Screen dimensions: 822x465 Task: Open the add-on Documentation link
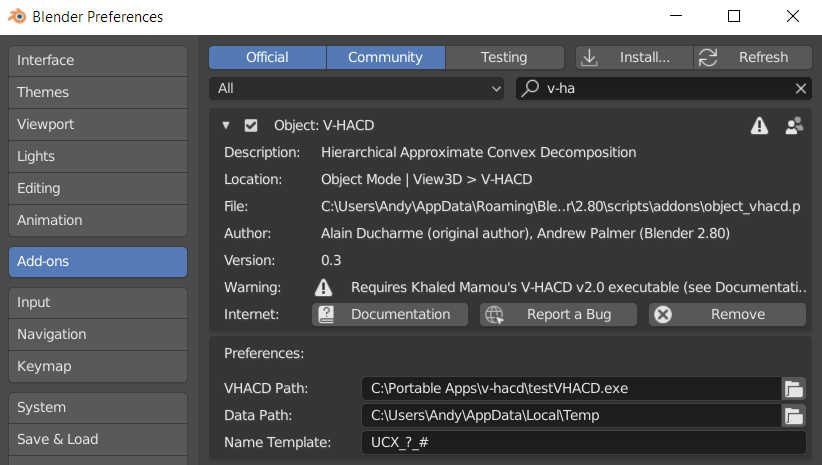point(390,314)
